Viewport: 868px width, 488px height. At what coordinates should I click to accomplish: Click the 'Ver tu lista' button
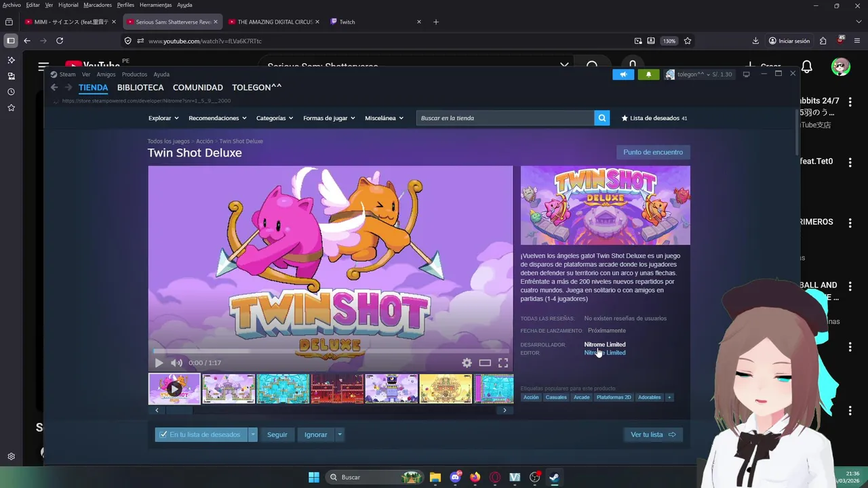click(x=653, y=434)
